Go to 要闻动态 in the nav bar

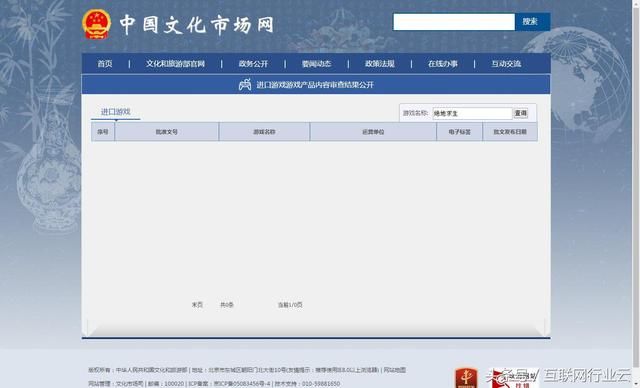(x=316, y=64)
